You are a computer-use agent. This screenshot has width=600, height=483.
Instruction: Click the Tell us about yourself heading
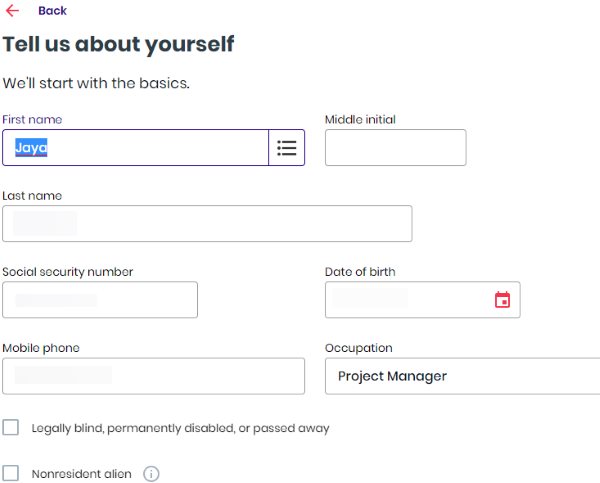(x=118, y=45)
